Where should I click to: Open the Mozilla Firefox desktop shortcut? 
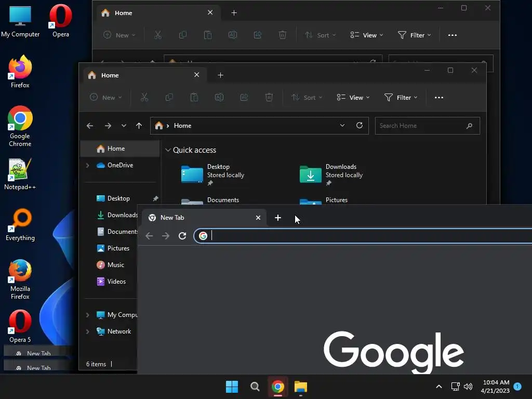click(x=20, y=279)
